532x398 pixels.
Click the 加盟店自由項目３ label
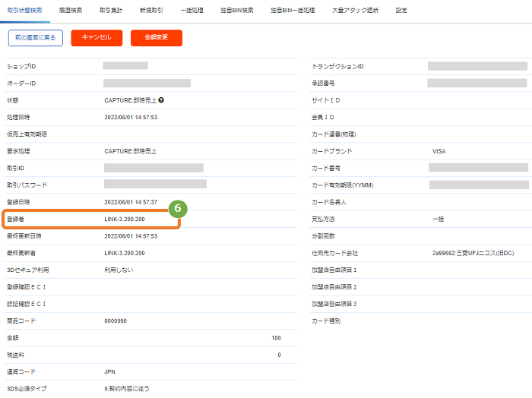point(334,304)
